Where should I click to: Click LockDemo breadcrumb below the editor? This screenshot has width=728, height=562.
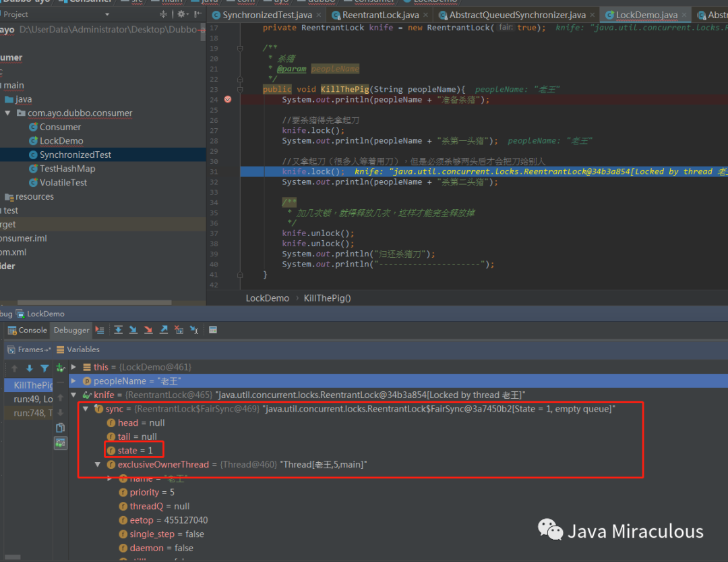point(268,298)
